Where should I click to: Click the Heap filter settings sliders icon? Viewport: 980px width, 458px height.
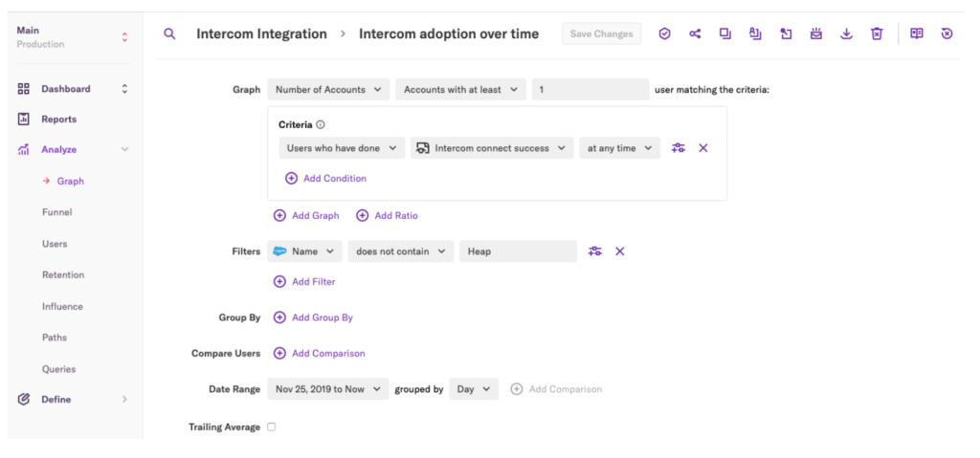coord(595,251)
